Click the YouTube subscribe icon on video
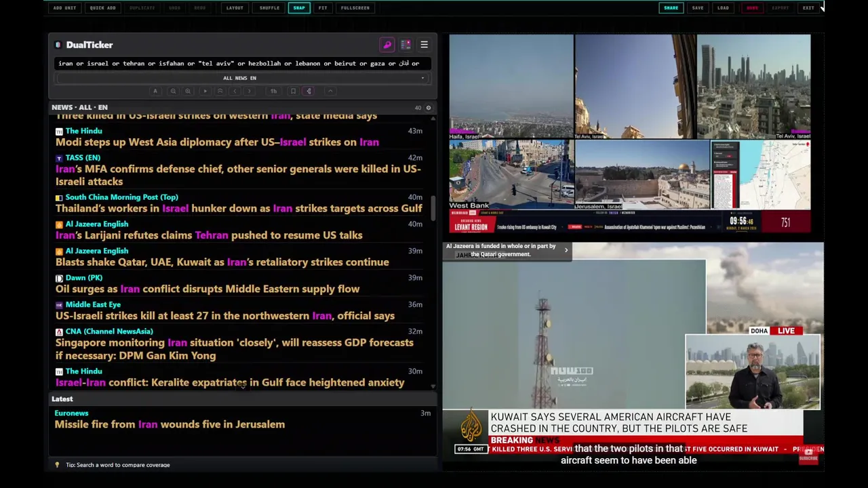The image size is (868, 488). pyautogui.click(x=808, y=455)
